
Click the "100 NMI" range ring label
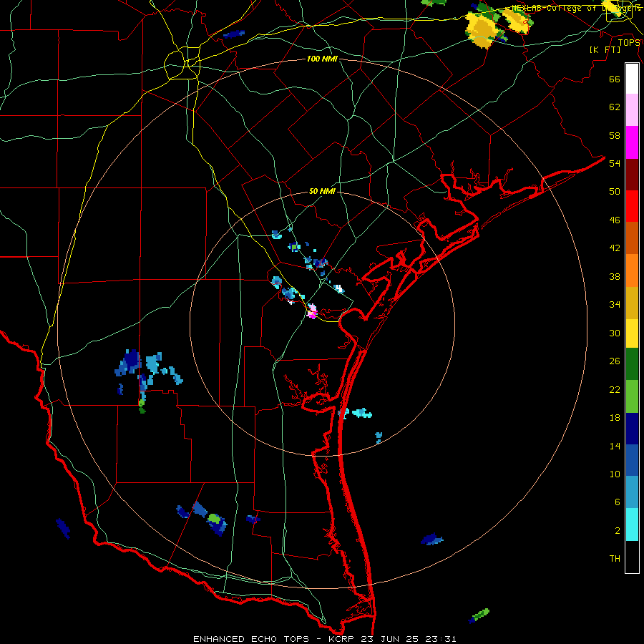322,59
